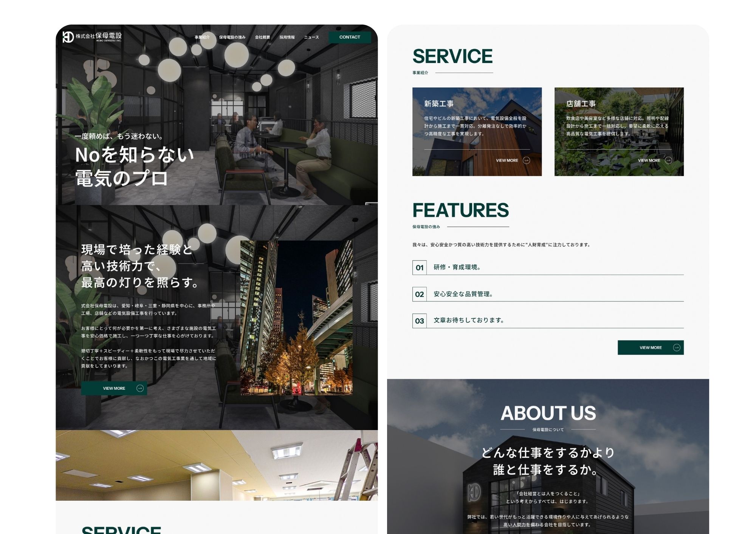Click the 保母電設 company logo
Screen dimensions: 756x534
coord(92,37)
